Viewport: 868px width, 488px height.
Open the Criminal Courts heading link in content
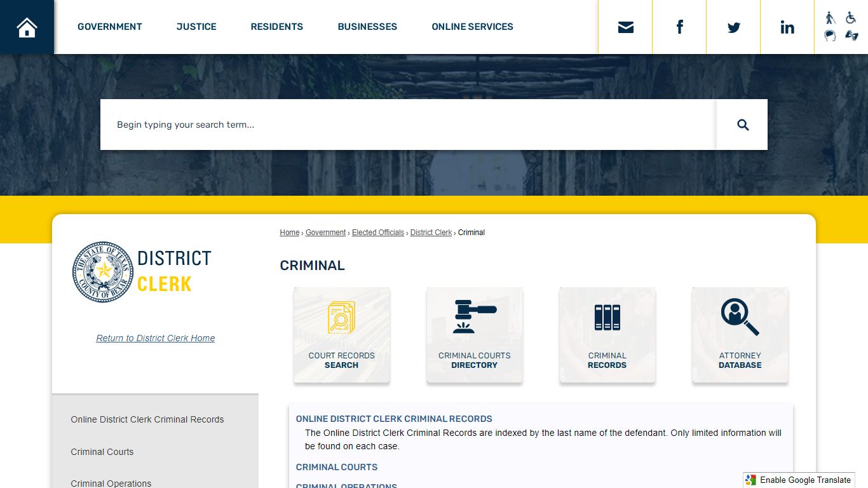[x=337, y=467]
